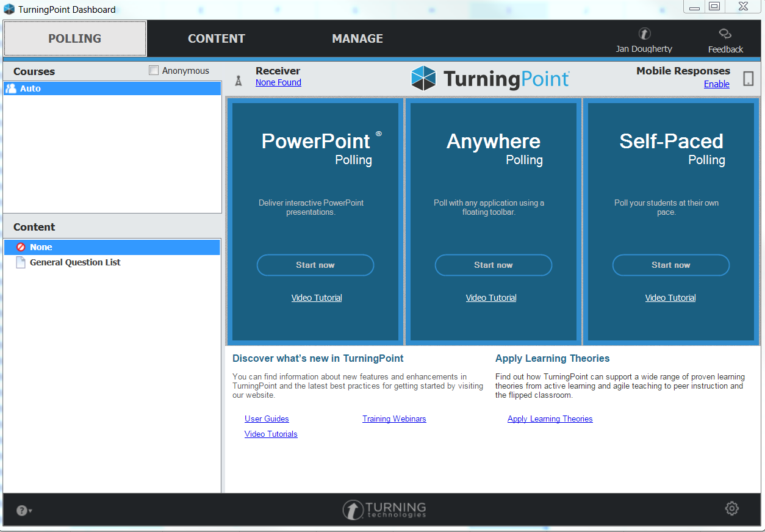Open Self-Paced Polling Video Tutorial link

670,298
